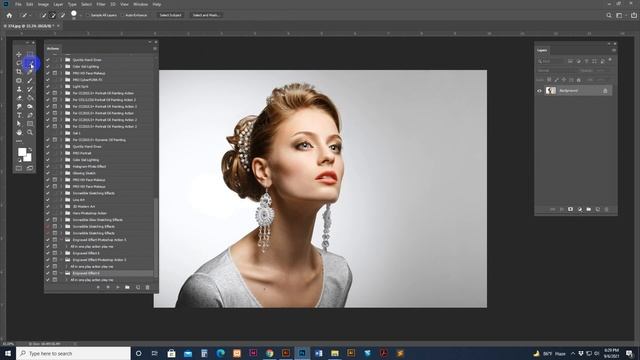Select the Crop tool
Viewport: 640px width, 360px height.
19,72
